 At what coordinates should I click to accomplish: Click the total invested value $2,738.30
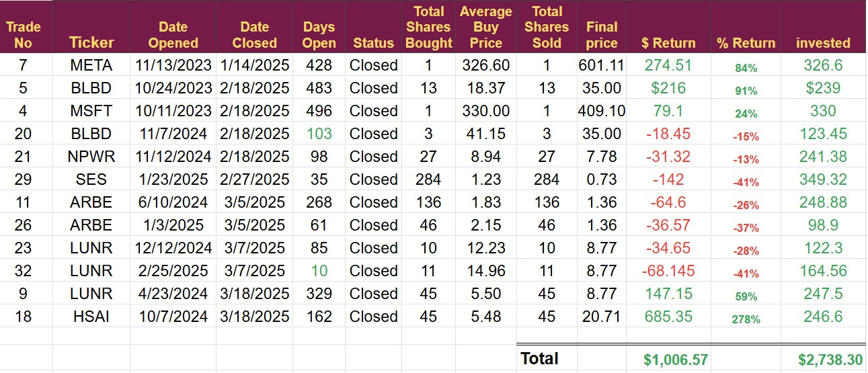click(x=830, y=360)
